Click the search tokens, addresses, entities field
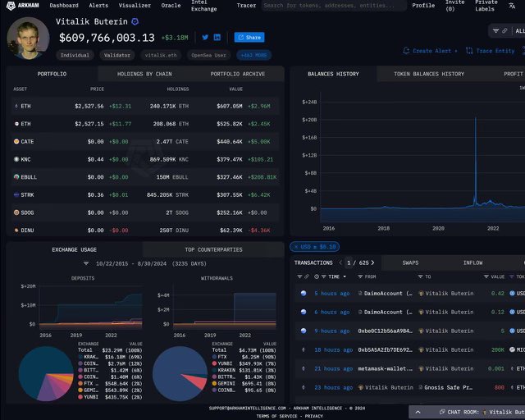525x420 pixels. tap(334, 6)
